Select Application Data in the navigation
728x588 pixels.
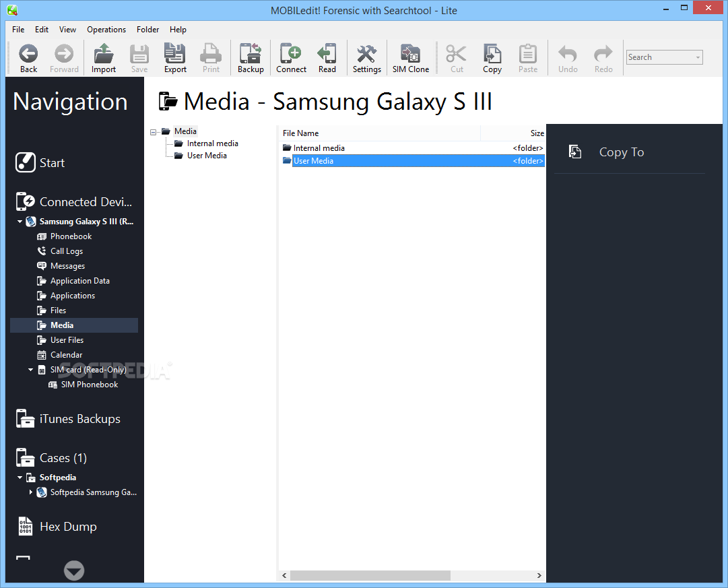coord(80,281)
